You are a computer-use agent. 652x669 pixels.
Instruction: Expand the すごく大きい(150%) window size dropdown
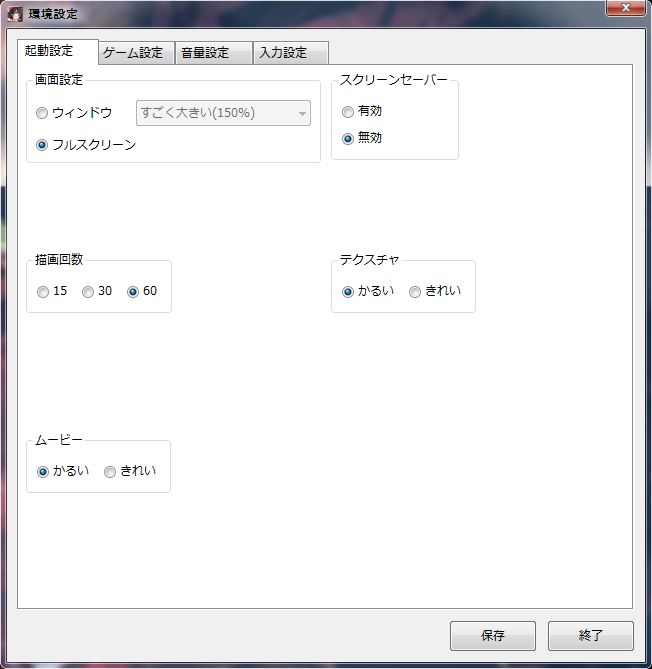pyautogui.click(x=223, y=113)
